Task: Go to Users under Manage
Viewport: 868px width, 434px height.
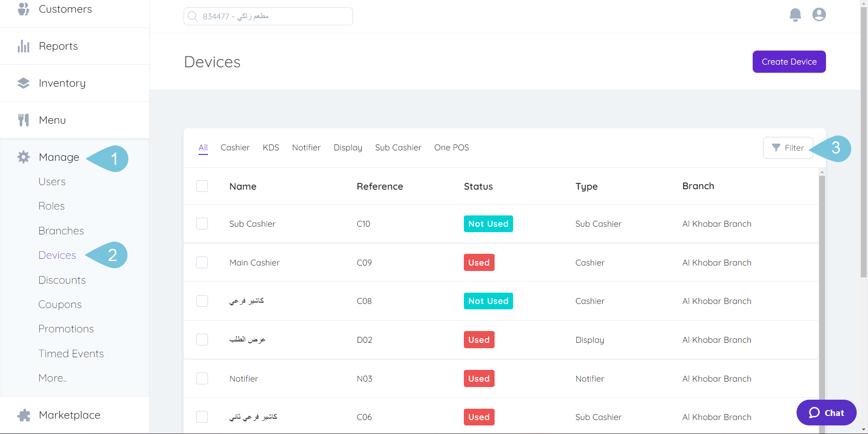Action: 52,182
